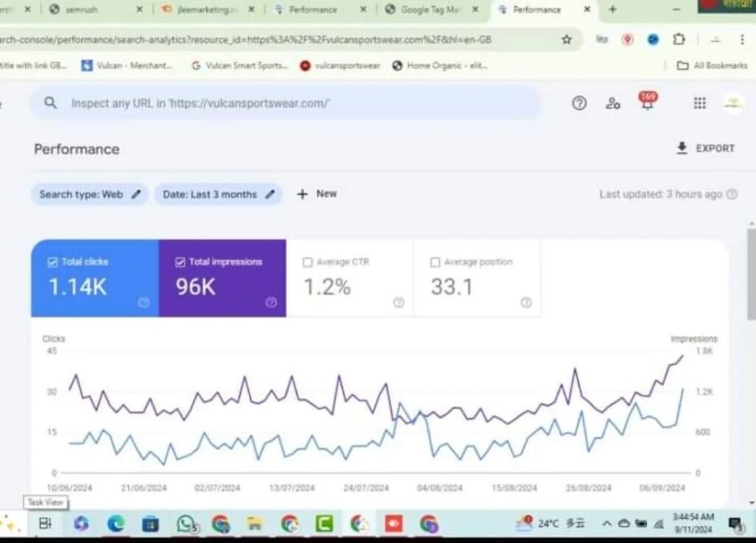Screen dimensions: 756x543
Task: Open the Google apps grid
Action: tap(699, 103)
